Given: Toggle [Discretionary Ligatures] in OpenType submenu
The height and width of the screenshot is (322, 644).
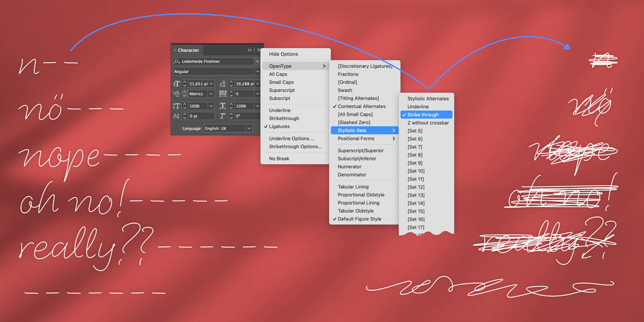Looking at the screenshot, I should [x=365, y=66].
